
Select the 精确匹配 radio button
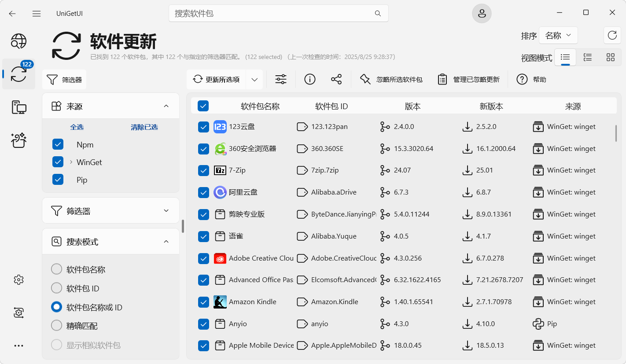click(57, 326)
